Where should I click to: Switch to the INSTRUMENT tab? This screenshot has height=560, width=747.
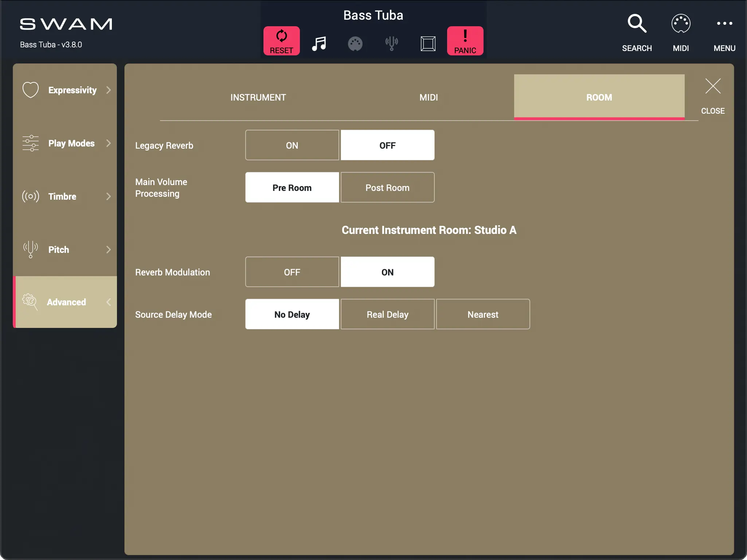coord(258,97)
